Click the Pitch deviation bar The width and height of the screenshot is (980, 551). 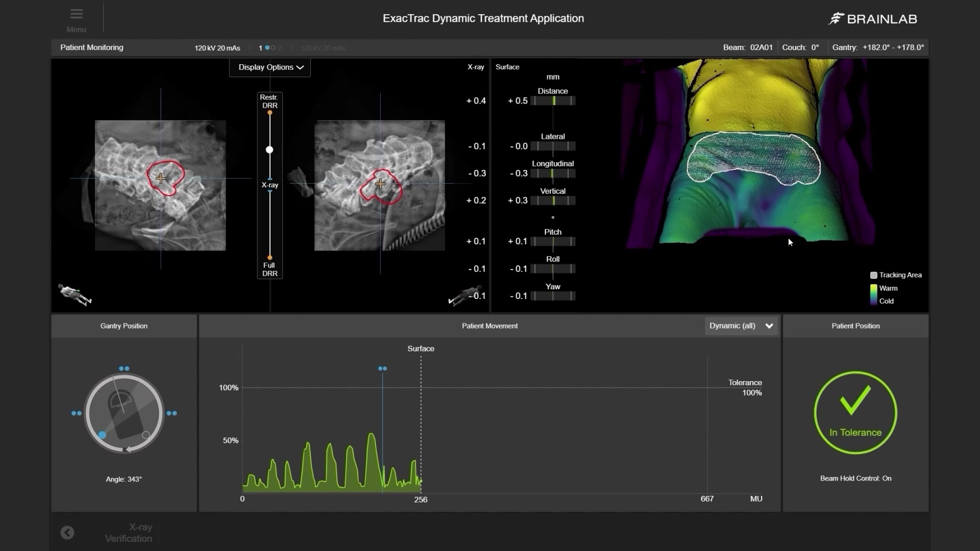pos(553,241)
